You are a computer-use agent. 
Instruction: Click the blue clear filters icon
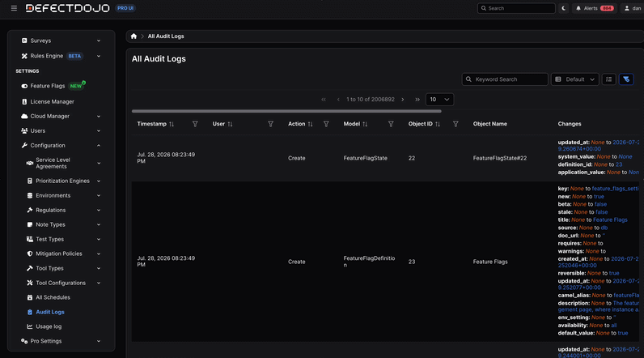626,79
